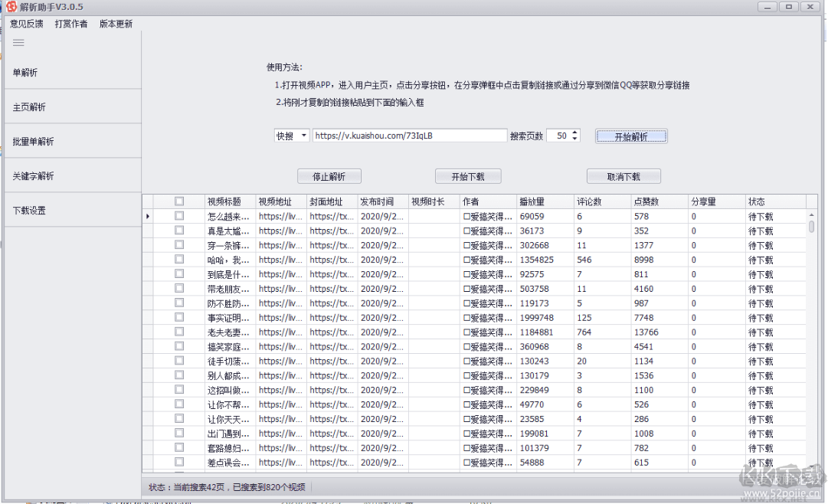Click the 停止解析 button

329,176
